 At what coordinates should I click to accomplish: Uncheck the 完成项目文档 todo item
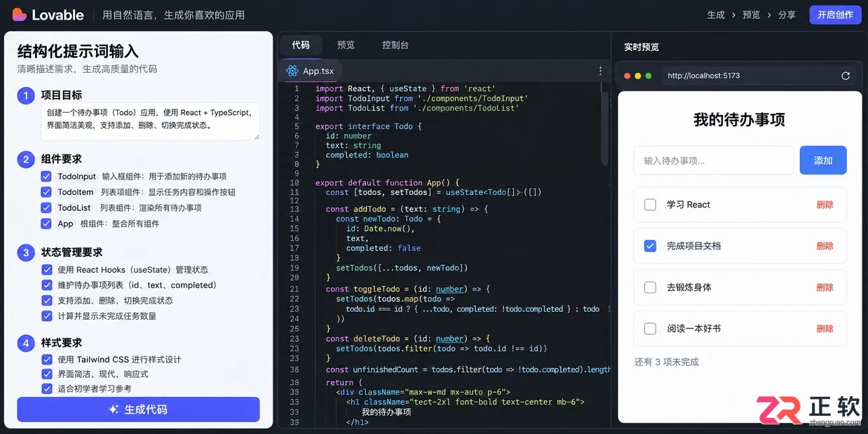650,246
